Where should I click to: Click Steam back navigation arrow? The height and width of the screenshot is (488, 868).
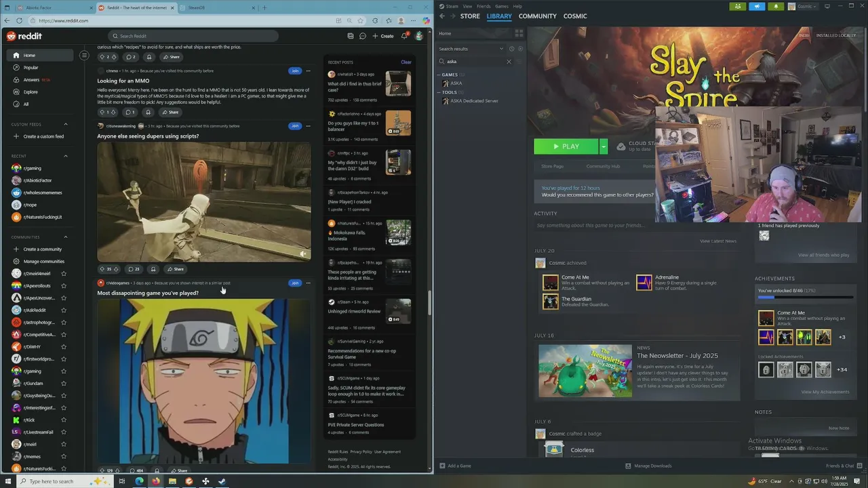coord(442,16)
